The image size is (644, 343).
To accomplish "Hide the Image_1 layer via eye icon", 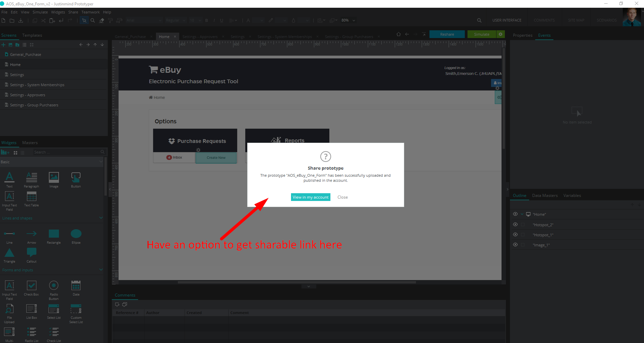I will (x=515, y=245).
